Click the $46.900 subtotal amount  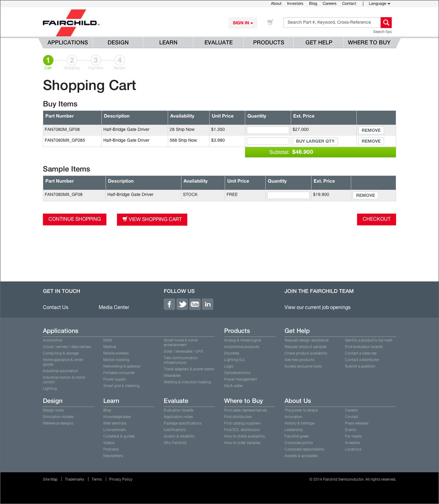tap(302, 152)
